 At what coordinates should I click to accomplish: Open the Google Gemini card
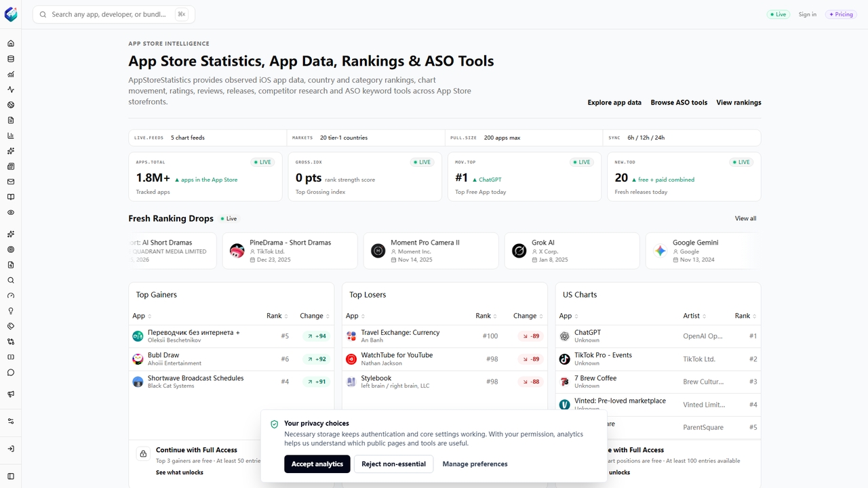(x=703, y=251)
